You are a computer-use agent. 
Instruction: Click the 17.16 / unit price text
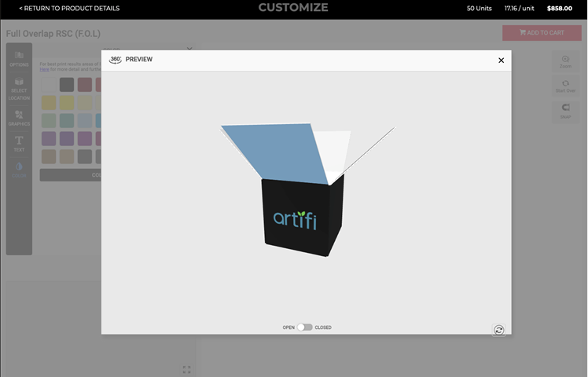[520, 8]
